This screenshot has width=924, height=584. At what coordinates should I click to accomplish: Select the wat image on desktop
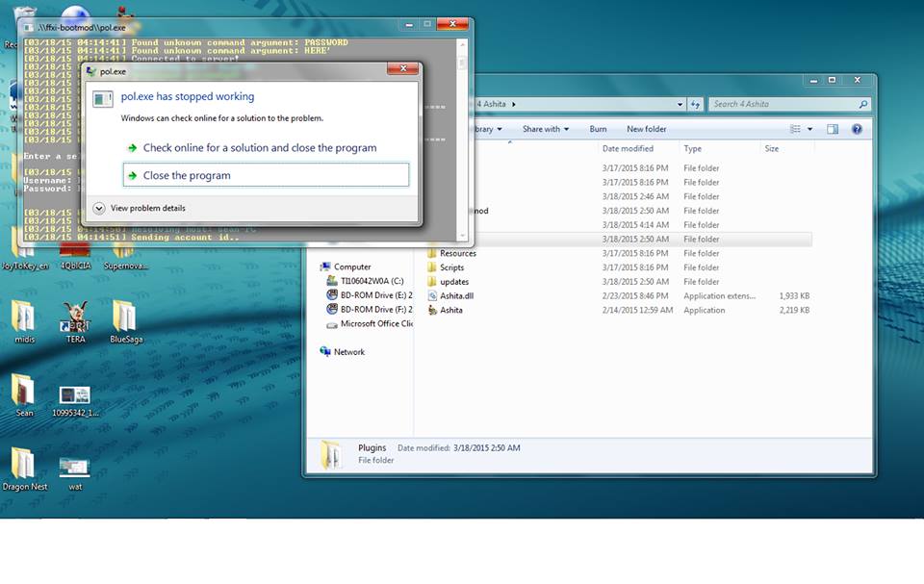pos(75,468)
